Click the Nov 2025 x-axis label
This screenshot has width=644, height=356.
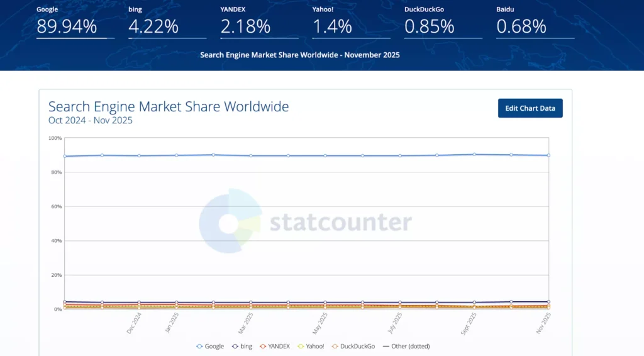[x=543, y=323]
